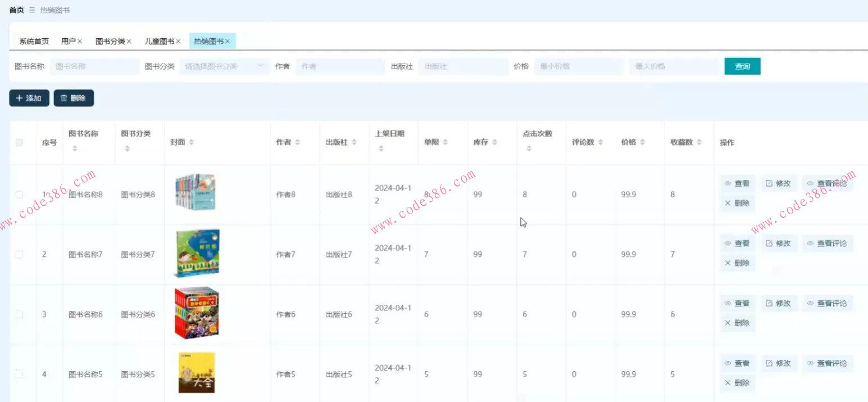Click the 添加 add button
The image size is (868, 402).
[29, 98]
